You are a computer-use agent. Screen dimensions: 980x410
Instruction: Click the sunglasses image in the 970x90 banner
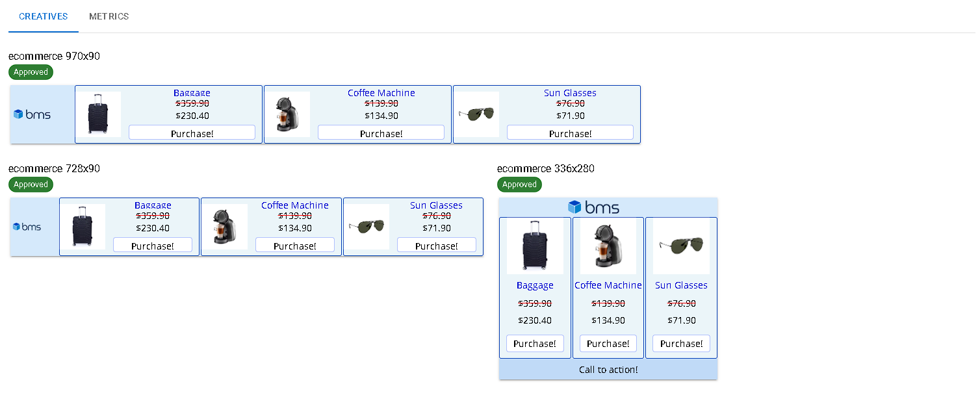476,114
